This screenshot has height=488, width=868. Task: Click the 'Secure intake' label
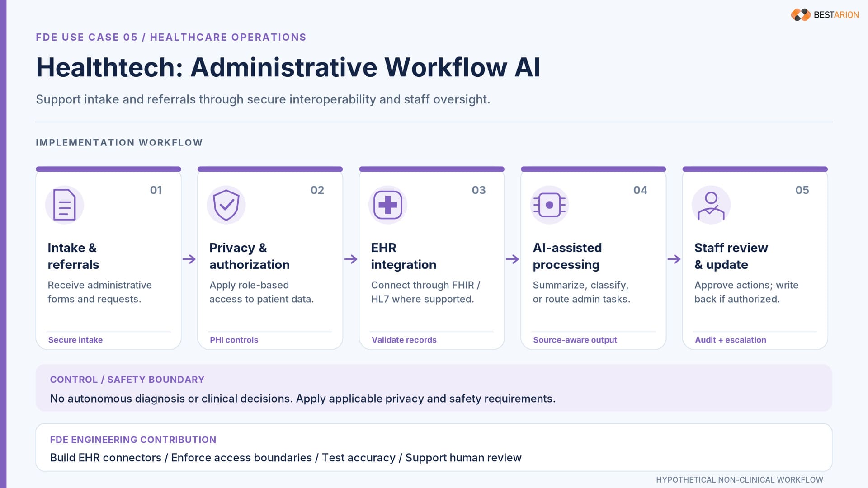(75, 340)
